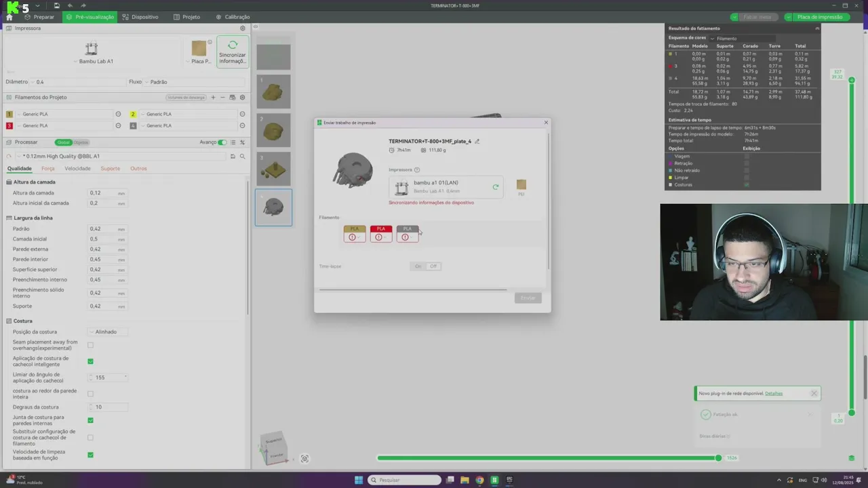This screenshot has height=488, width=868.
Task: Toggle Junta de costura para paredes internas
Action: coord(90,420)
